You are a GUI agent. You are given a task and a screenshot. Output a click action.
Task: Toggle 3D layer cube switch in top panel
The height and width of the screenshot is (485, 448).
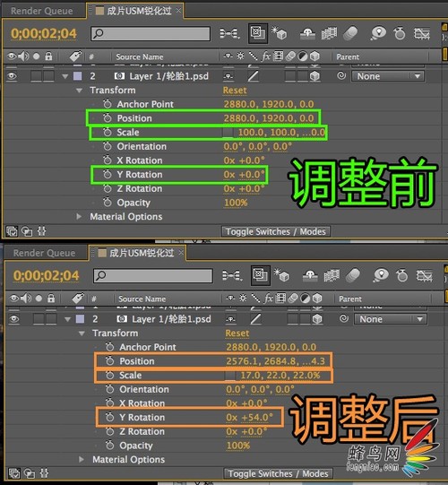[314, 76]
